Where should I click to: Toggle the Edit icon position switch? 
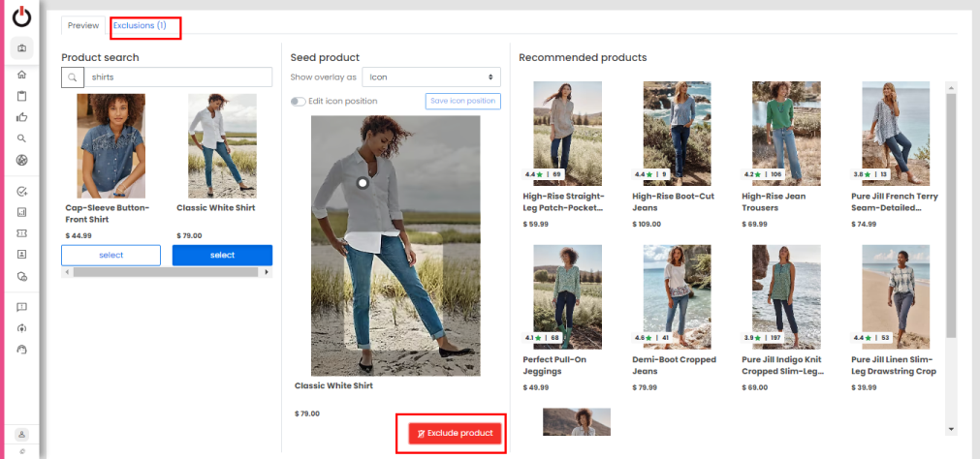pyautogui.click(x=299, y=102)
